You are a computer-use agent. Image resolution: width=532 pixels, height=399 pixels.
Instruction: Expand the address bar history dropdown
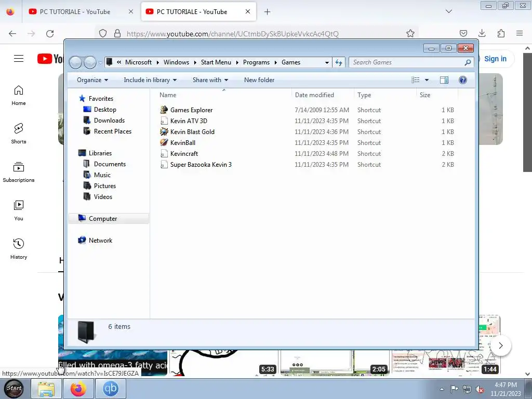[327, 62]
